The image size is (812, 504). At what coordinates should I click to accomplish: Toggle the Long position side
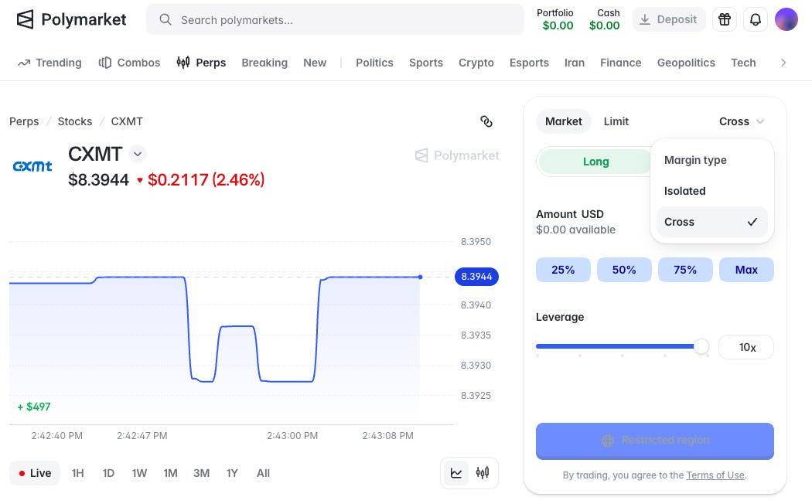(595, 162)
